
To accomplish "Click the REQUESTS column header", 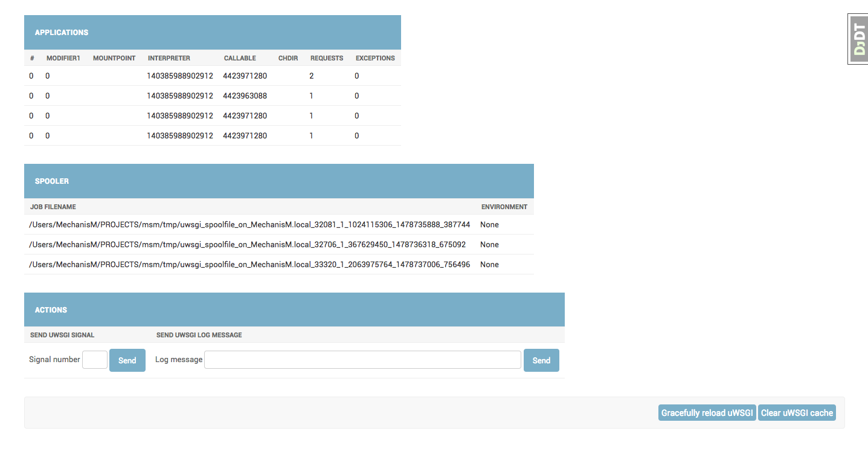I will 327,59.
